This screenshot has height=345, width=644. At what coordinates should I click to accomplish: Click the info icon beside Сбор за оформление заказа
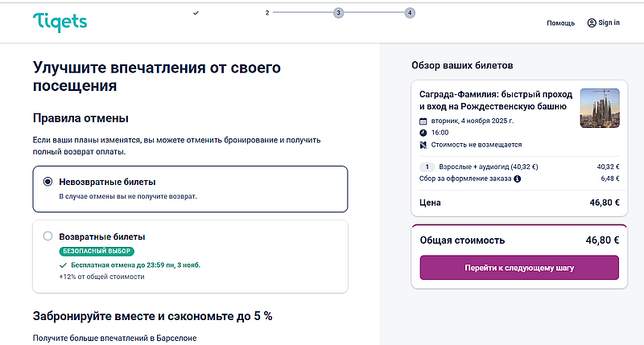coord(518,179)
